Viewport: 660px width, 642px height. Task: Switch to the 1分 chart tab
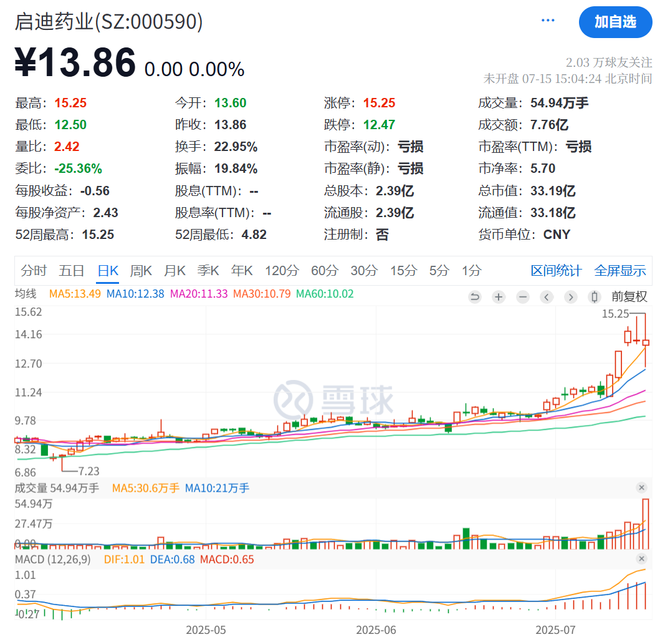(x=471, y=271)
